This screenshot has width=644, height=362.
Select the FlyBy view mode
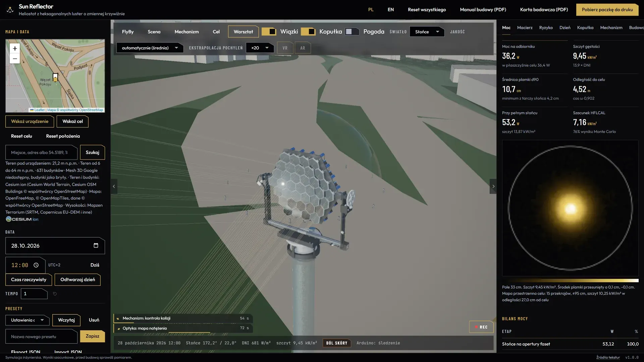pyautogui.click(x=128, y=32)
